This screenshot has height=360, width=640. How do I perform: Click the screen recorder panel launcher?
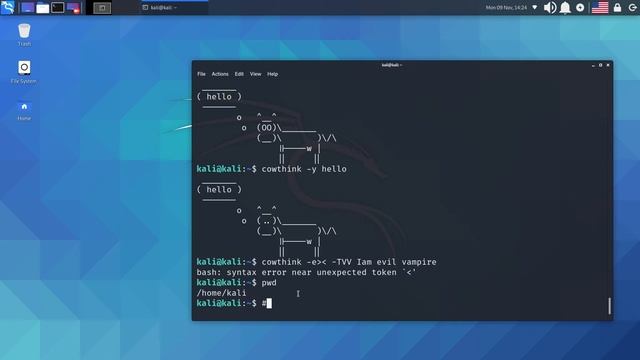click(x=73, y=7)
